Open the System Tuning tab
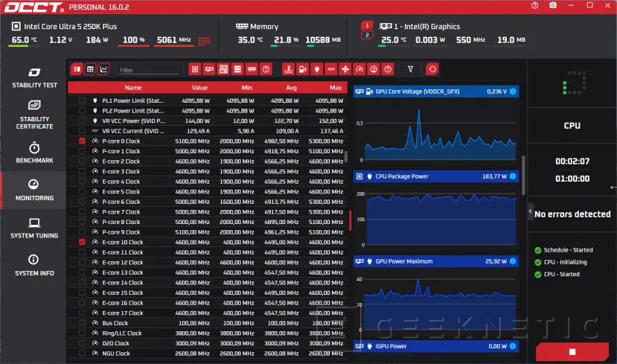 pos(33,228)
